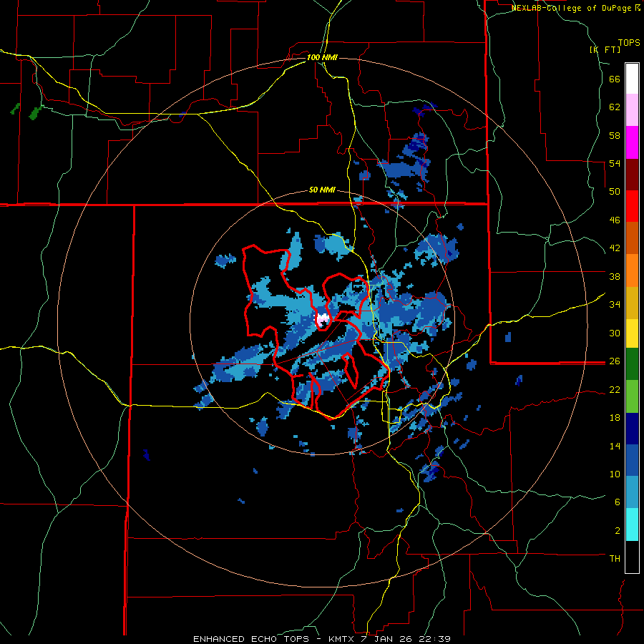644x644 pixels.
Task: Click the '50' legend label
Action: (615, 192)
